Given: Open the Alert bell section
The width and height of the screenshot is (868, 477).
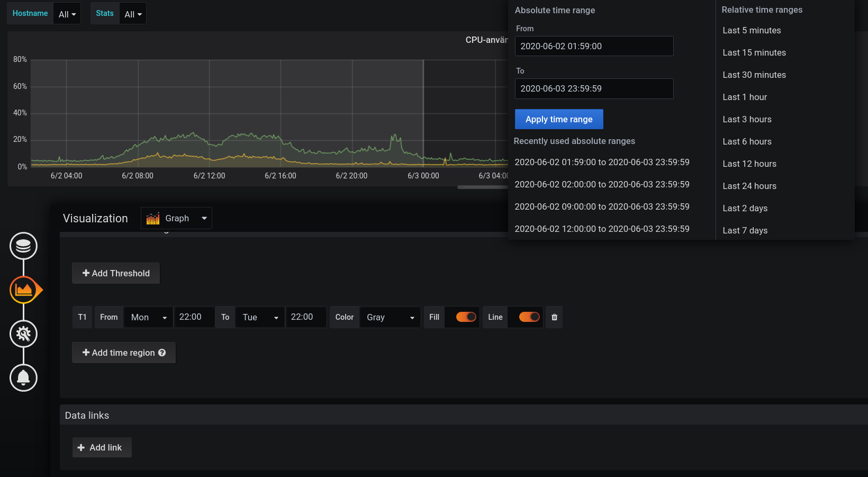Looking at the screenshot, I should (23, 378).
